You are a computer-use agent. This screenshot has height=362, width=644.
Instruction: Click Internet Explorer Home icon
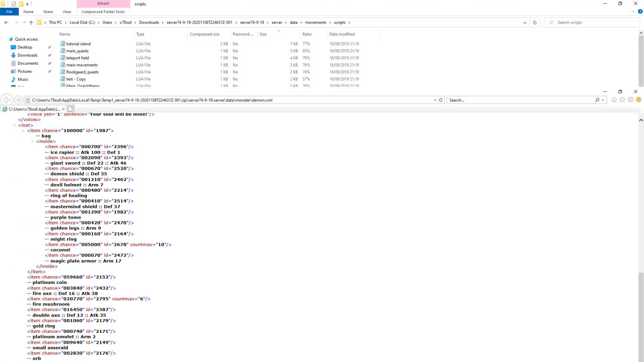pos(614,100)
